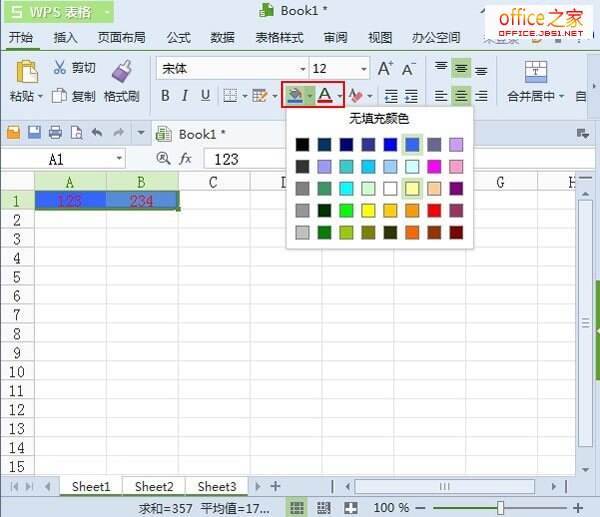The width and height of the screenshot is (600, 517).
Task: Switch to normal view in status bar
Action: coord(297,508)
